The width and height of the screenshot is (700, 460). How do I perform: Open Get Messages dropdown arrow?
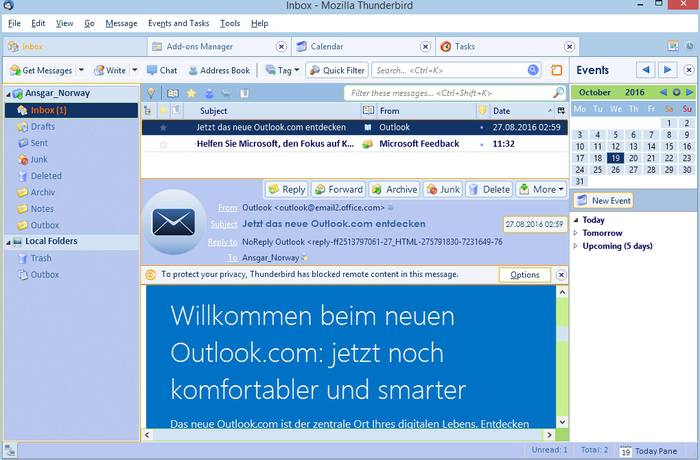click(x=81, y=70)
